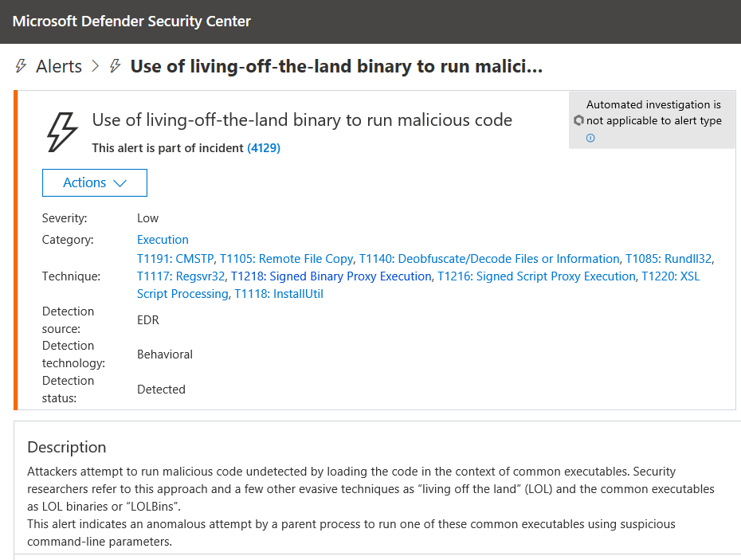Click the automated investigation info icon

pos(590,138)
